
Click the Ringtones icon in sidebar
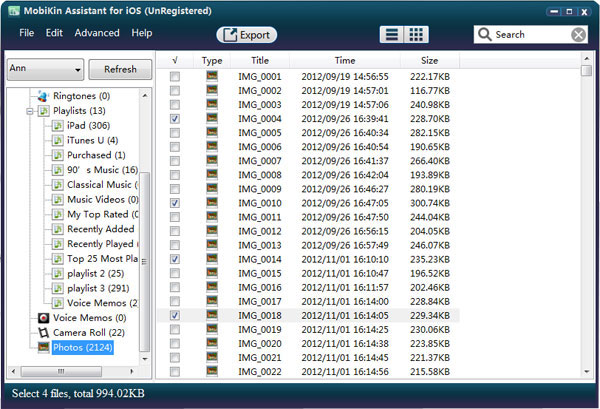[x=43, y=96]
